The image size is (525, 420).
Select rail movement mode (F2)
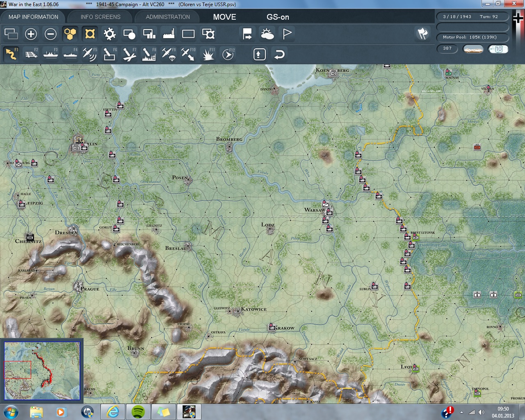31,54
